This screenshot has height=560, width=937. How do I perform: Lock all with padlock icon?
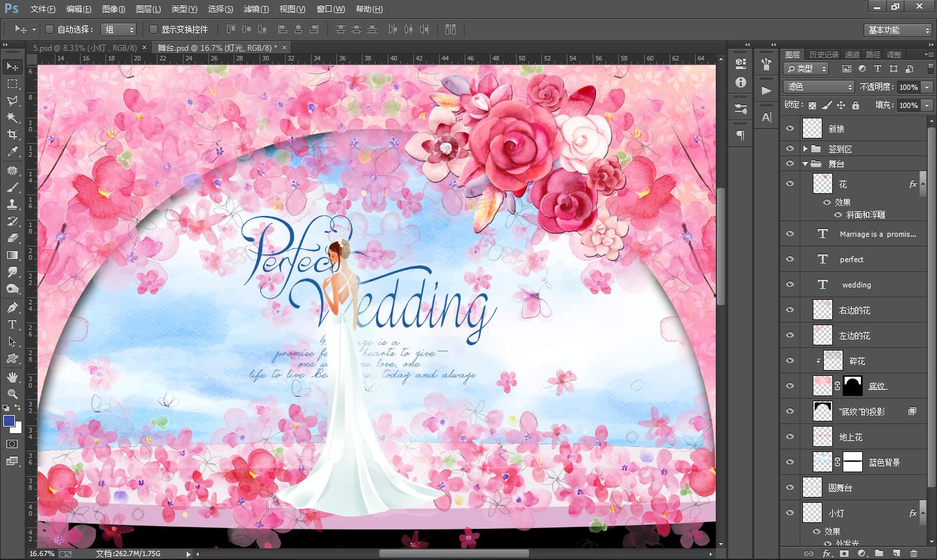(x=856, y=105)
